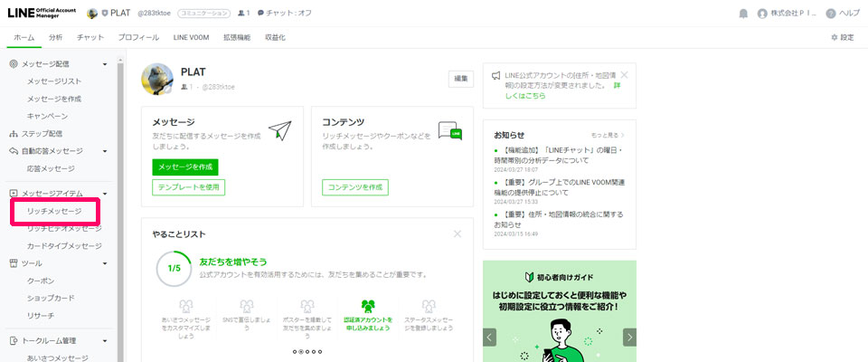This screenshot has height=362, width=868.
Task: Open the 収益化 tab
Action: [x=275, y=38]
